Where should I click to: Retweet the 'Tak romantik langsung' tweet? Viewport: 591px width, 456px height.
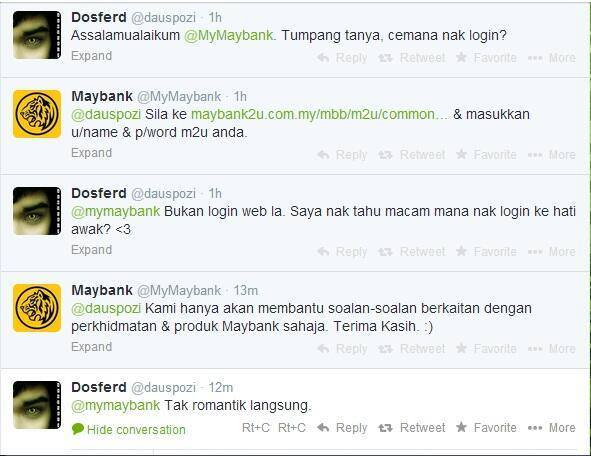[412, 428]
